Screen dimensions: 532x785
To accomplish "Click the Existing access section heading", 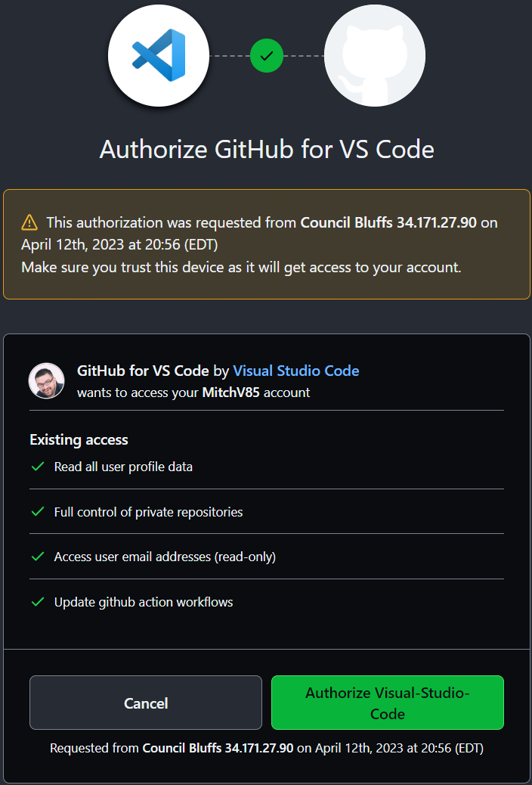I will click(x=79, y=439).
